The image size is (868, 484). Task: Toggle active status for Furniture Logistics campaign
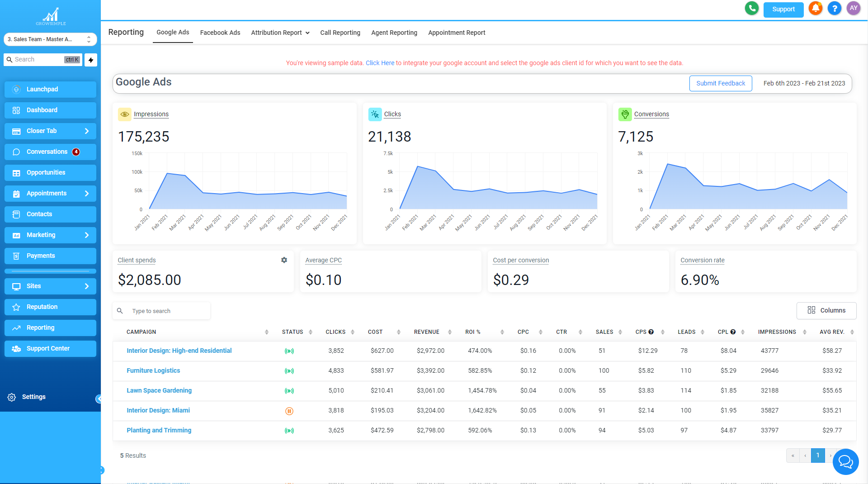[289, 371]
